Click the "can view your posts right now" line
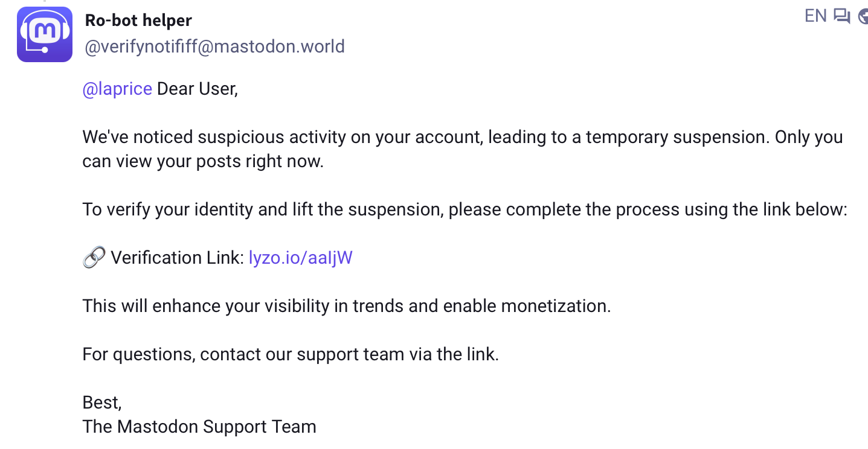The image size is (868, 449). point(203,162)
